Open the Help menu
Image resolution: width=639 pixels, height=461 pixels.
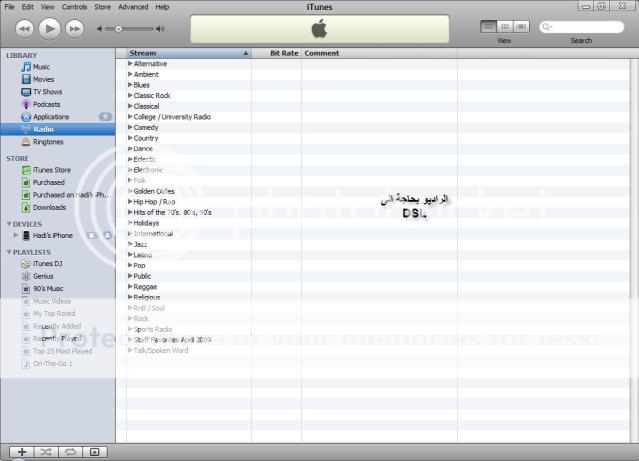(162, 7)
